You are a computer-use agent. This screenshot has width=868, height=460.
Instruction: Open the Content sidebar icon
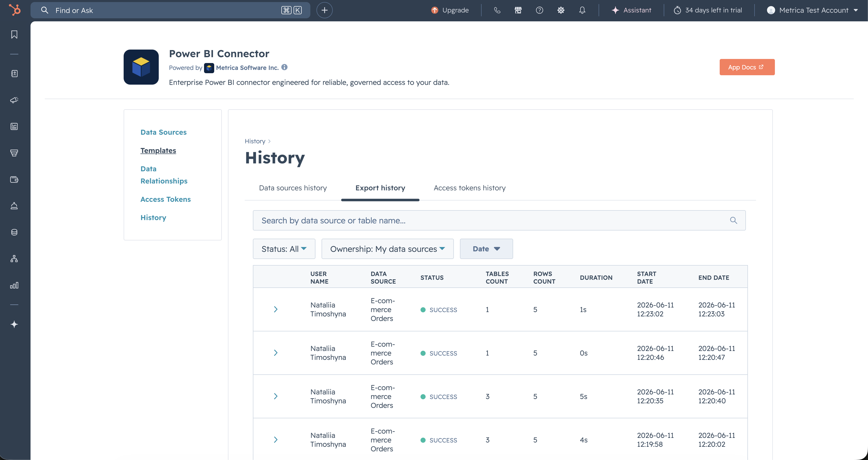pos(14,126)
